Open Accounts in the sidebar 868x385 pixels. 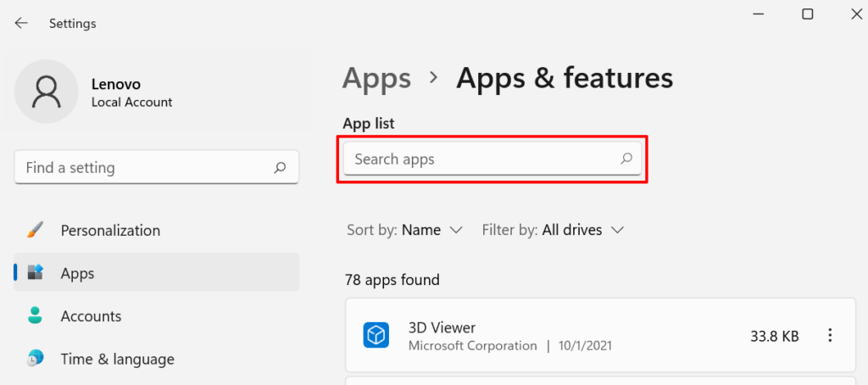[x=91, y=316]
